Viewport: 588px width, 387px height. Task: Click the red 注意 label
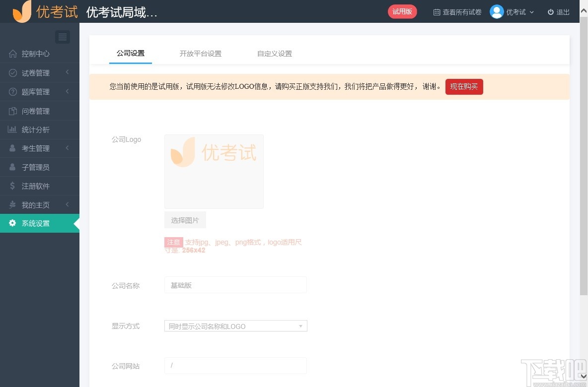click(x=174, y=242)
